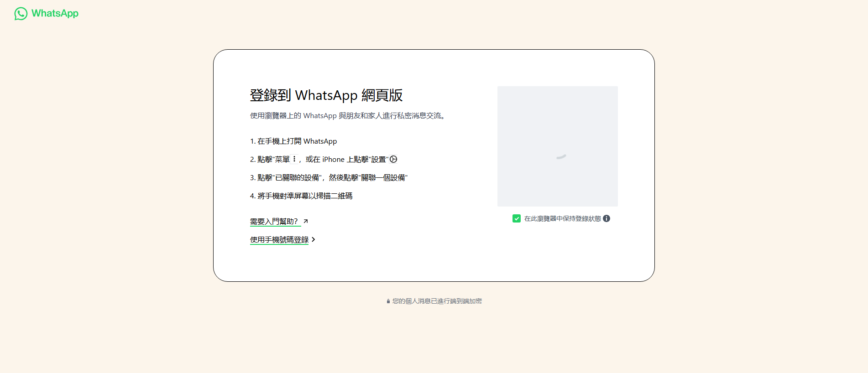
Task: Click the three-dot menu icon in step 2
Action: point(294,159)
